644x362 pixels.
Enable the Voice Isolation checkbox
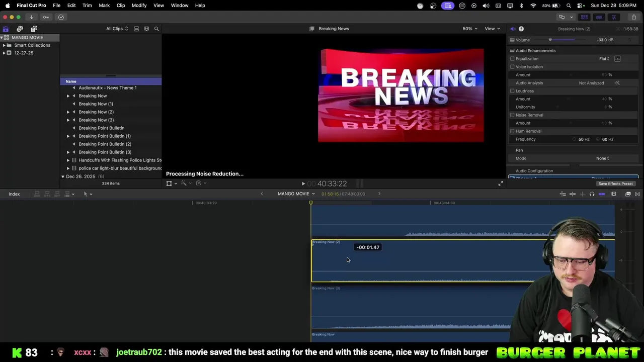(x=512, y=67)
